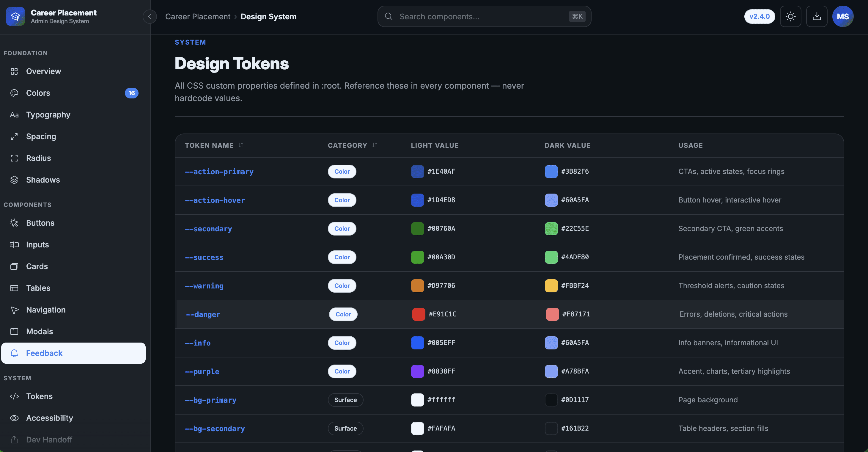Open the Cards components page
The image size is (868, 452).
coord(73,266)
